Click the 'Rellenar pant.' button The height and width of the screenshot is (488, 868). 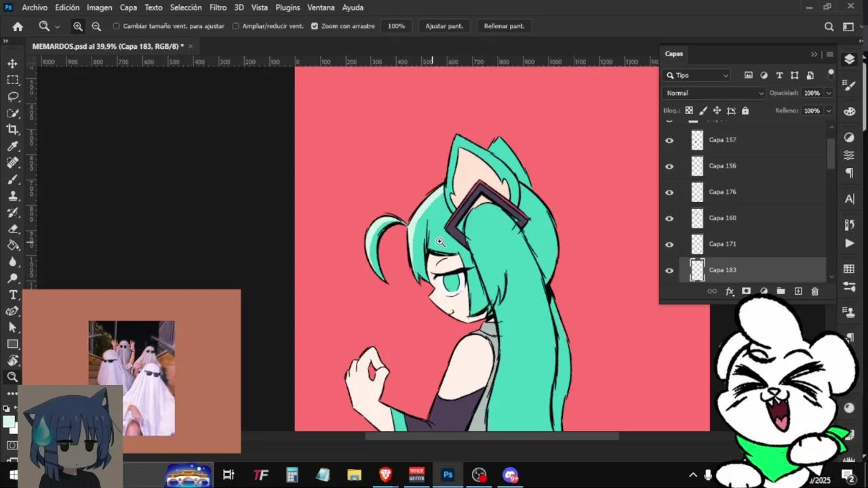[504, 26]
